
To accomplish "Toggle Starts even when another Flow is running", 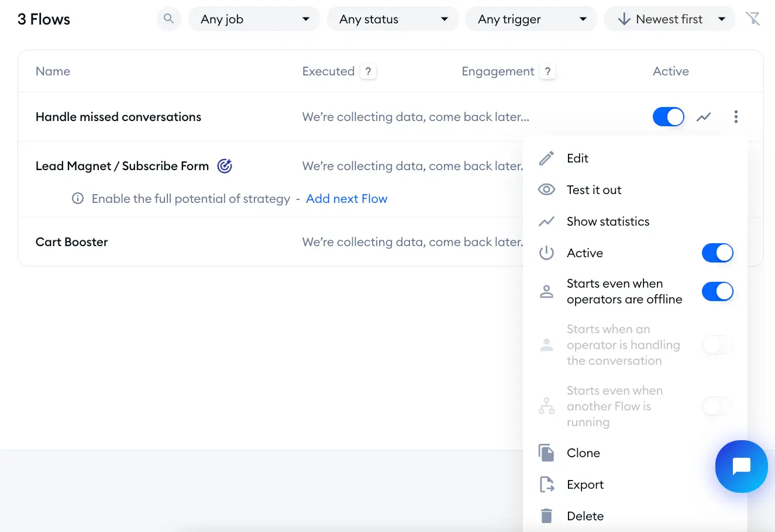I will [718, 406].
